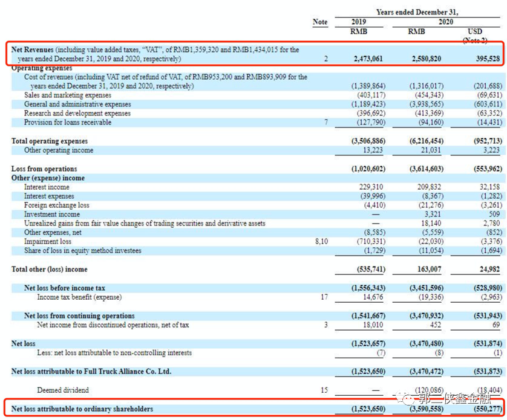Click the Impairment loss note 8,10

pyautogui.click(x=321, y=241)
